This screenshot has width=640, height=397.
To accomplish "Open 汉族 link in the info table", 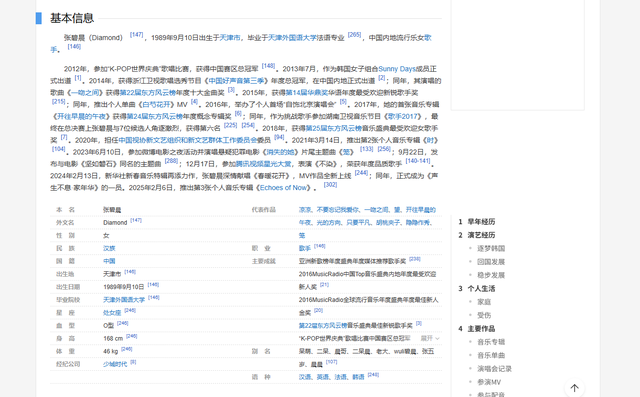I will tap(109, 248).
